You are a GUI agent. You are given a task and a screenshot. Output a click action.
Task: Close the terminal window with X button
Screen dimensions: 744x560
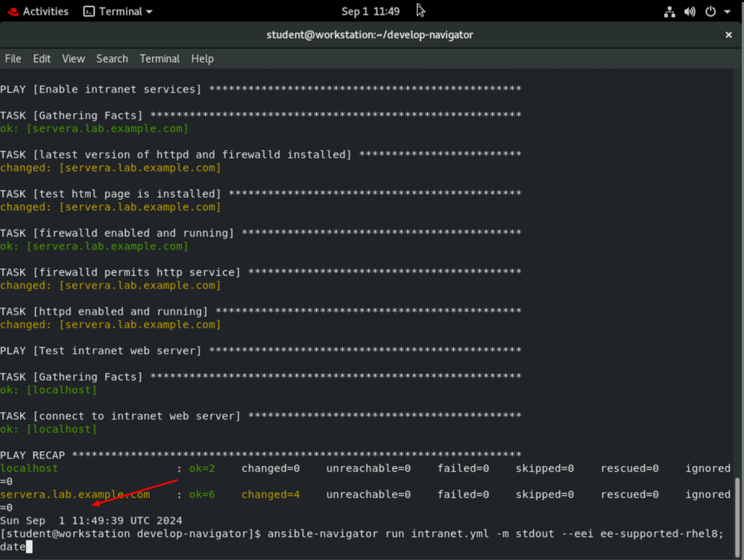pyautogui.click(x=728, y=34)
